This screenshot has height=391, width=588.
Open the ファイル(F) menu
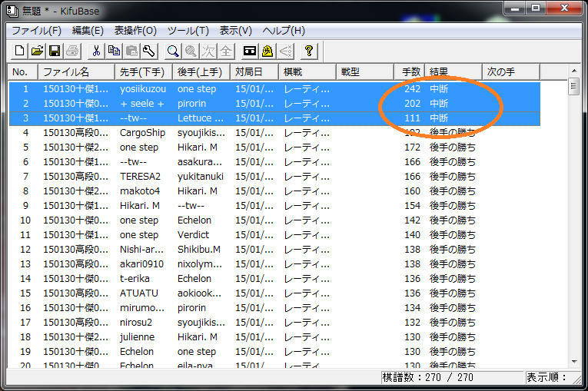click(x=36, y=31)
